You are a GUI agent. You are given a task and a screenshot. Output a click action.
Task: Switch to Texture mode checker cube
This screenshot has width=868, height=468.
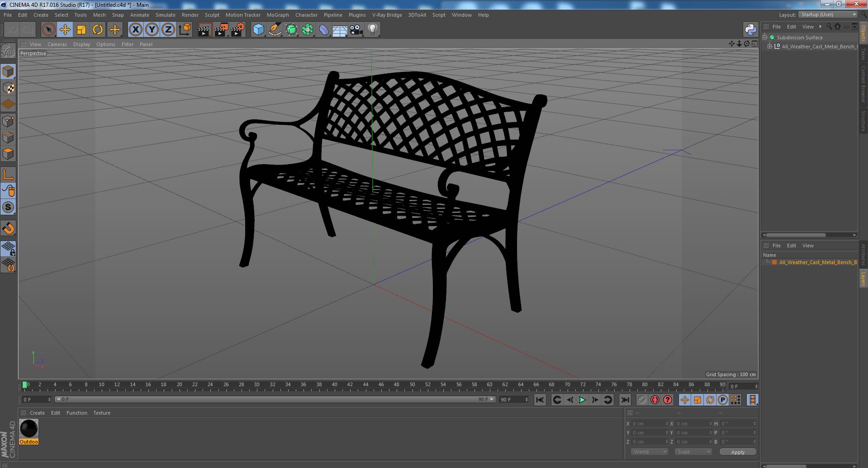pyautogui.click(x=8, y=88)
